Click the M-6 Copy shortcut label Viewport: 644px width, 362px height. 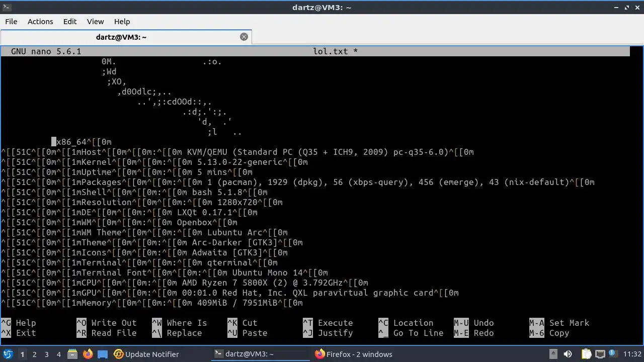[x=549, y=333]
